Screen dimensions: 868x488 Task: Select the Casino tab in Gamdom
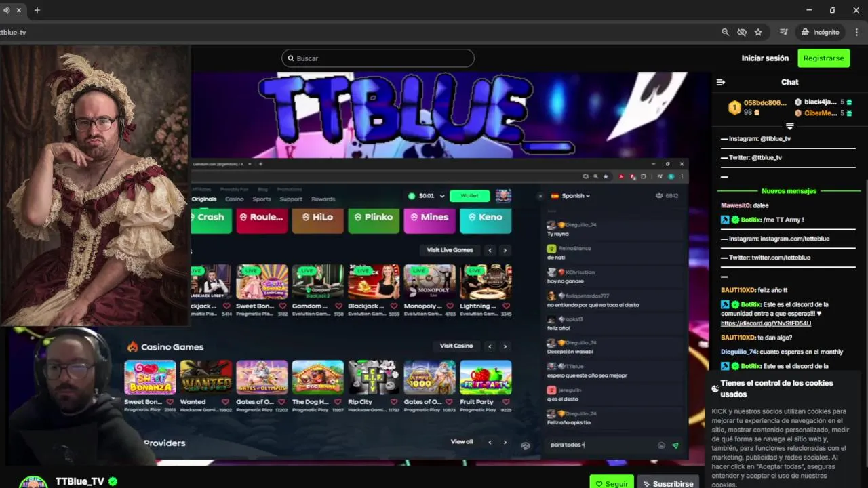pos(235,199)
